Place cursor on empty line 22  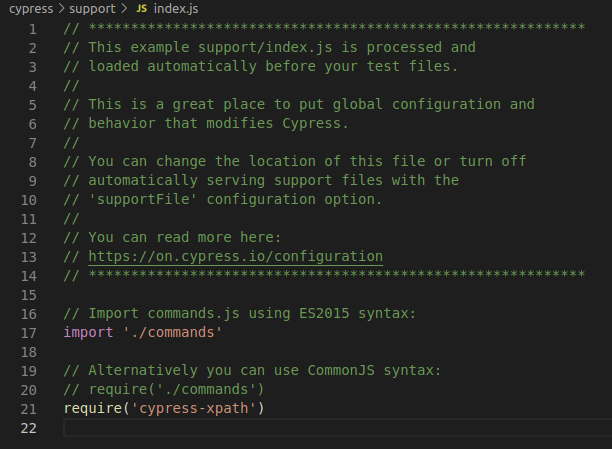[x=337, y=428]
